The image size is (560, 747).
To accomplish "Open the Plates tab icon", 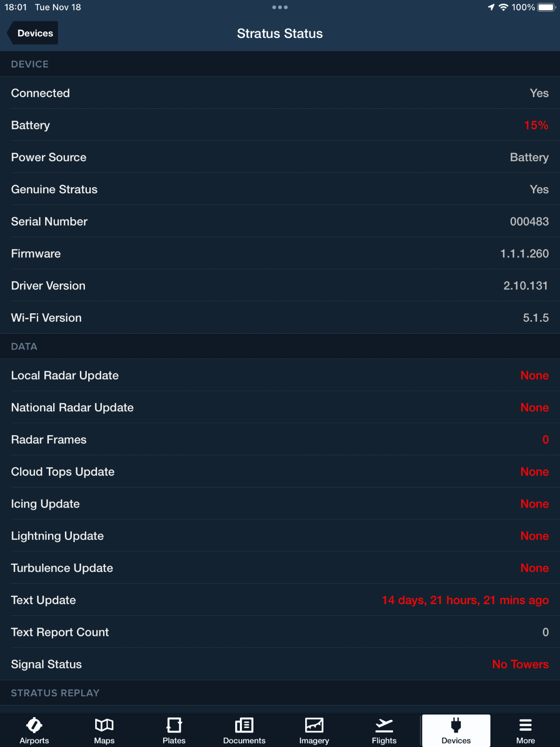I will coord(174,725).
